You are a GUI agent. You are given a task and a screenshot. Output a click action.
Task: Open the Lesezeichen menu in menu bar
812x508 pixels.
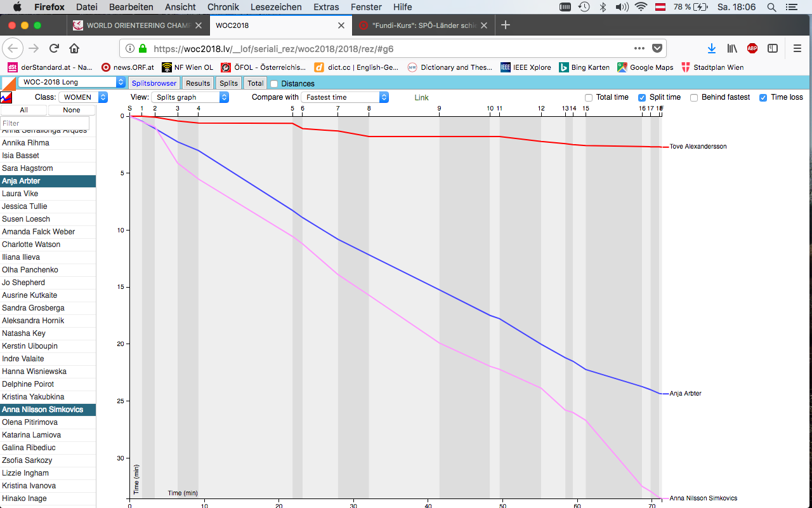277,7
